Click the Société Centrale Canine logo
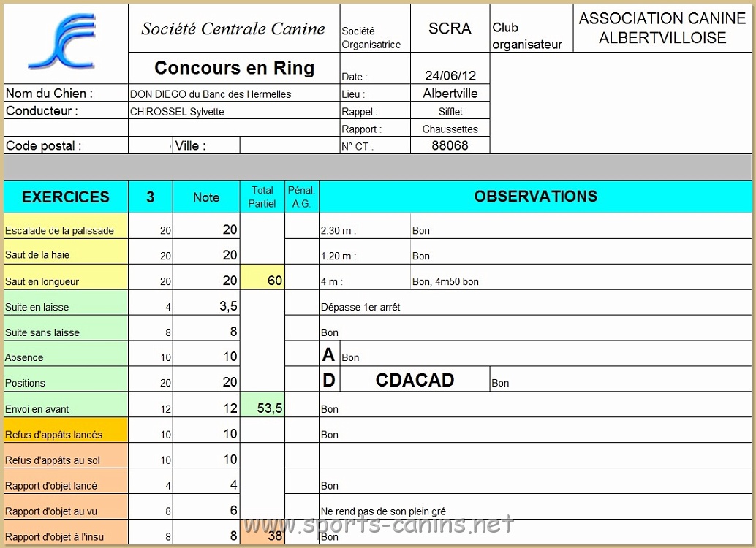 tap(61, 42)
